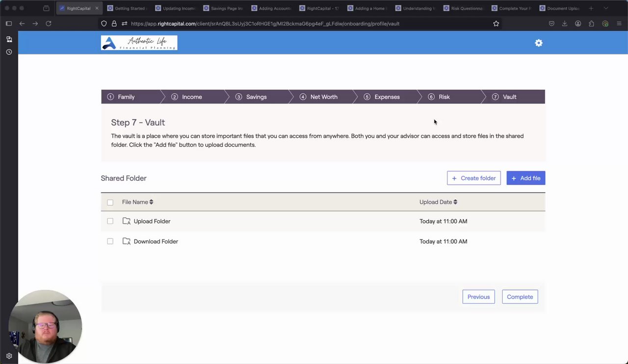This screenshot has height=364, width=628.
Task: Open the Download Folder row name
Action: pos(156,241)
